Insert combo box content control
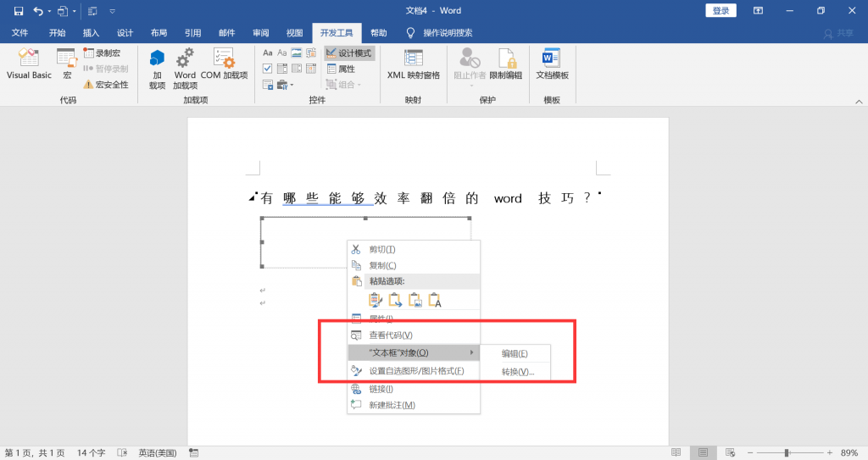868x460 pixels. pyautogui.click(x=281, y=69)
